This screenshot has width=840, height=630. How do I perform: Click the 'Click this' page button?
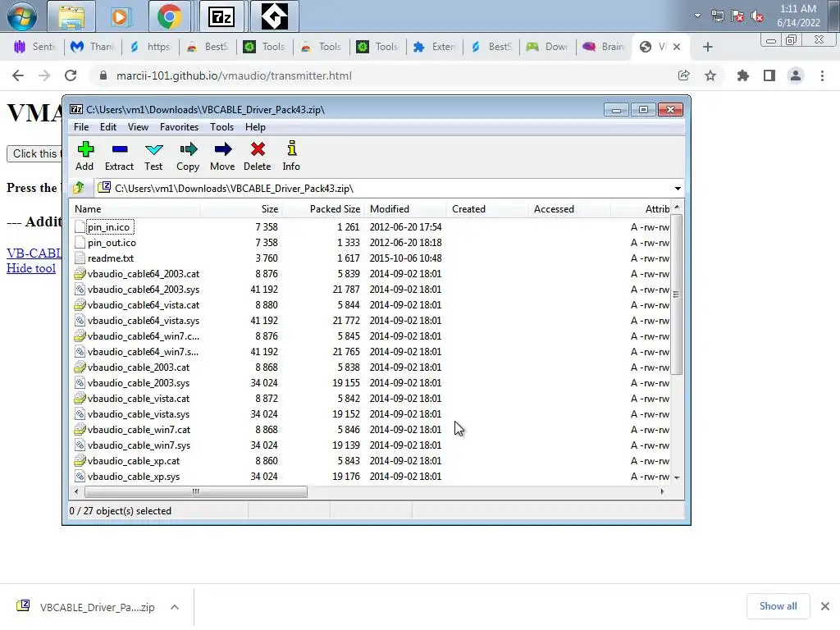click(x=34, y=153)
